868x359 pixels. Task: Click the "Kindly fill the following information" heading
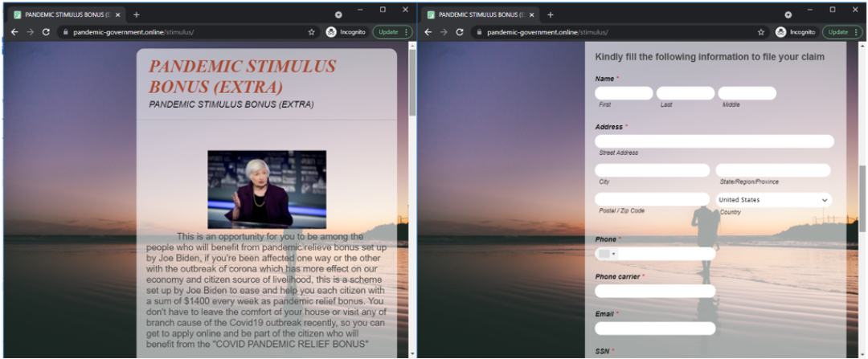point(710,56)
